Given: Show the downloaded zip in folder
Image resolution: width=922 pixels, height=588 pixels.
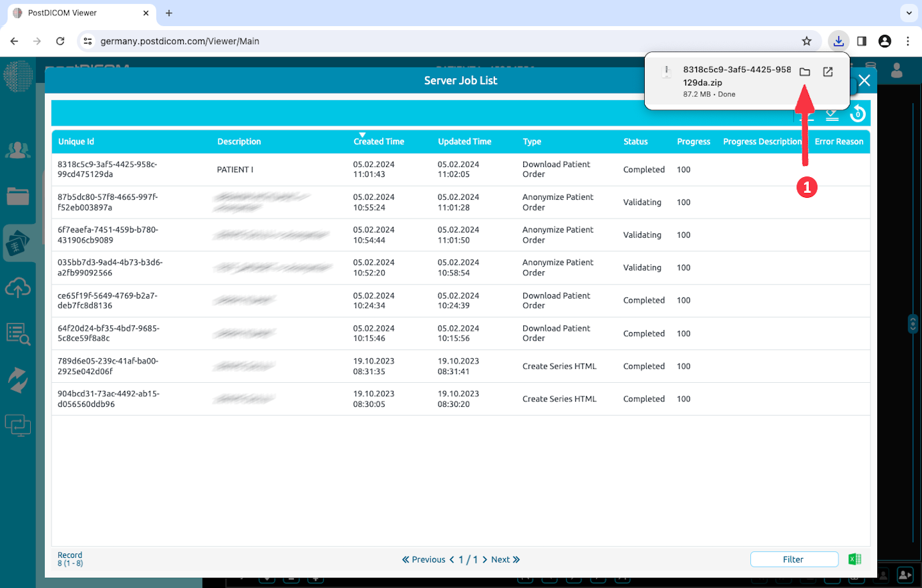Looking at the screenshot, I should [x=804, y=72].
